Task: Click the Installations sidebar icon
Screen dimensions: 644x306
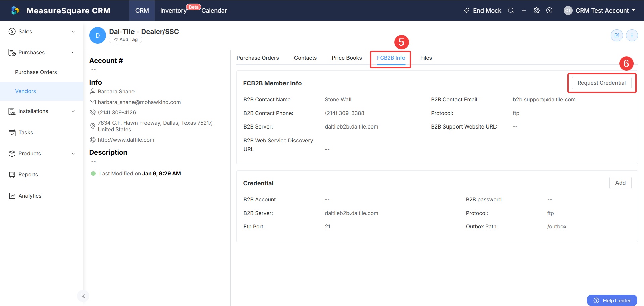Action: coord(12,111)
